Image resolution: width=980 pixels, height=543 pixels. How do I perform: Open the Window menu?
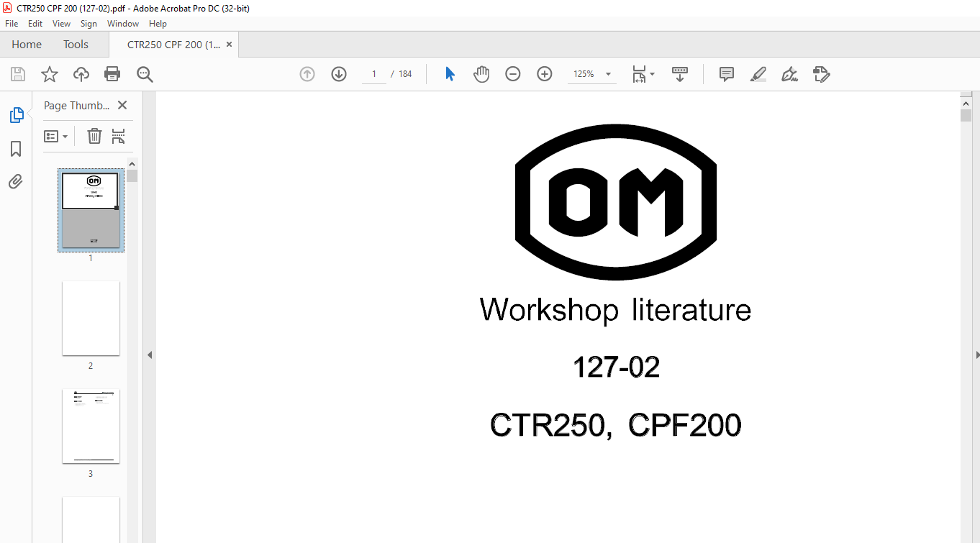(123, 24)
